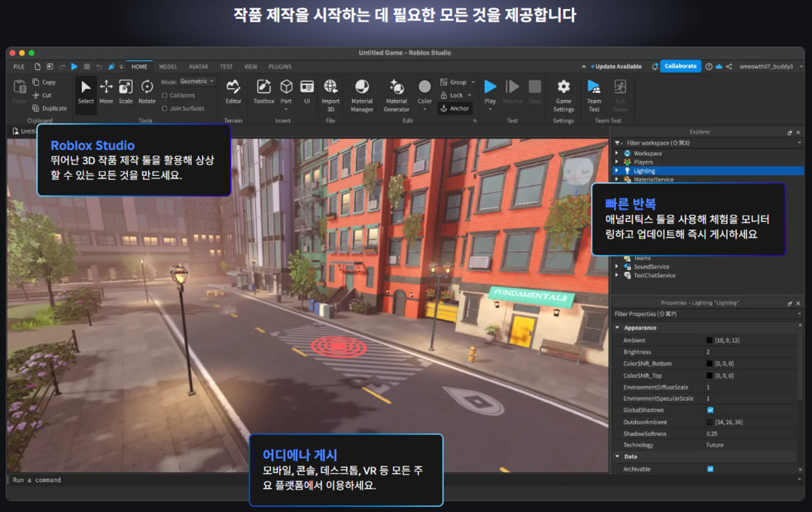Lock the selected part
Viewport: 812px width, 512px height.
[452, 95]
